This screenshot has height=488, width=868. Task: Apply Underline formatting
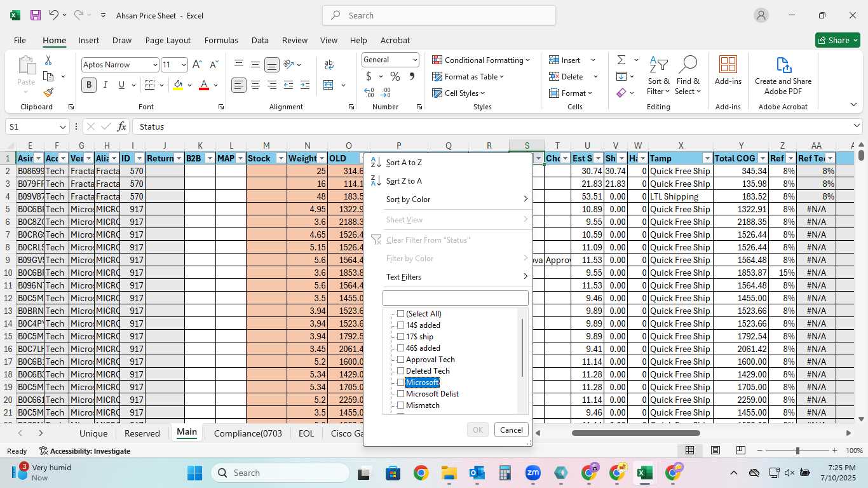(121, 85)
